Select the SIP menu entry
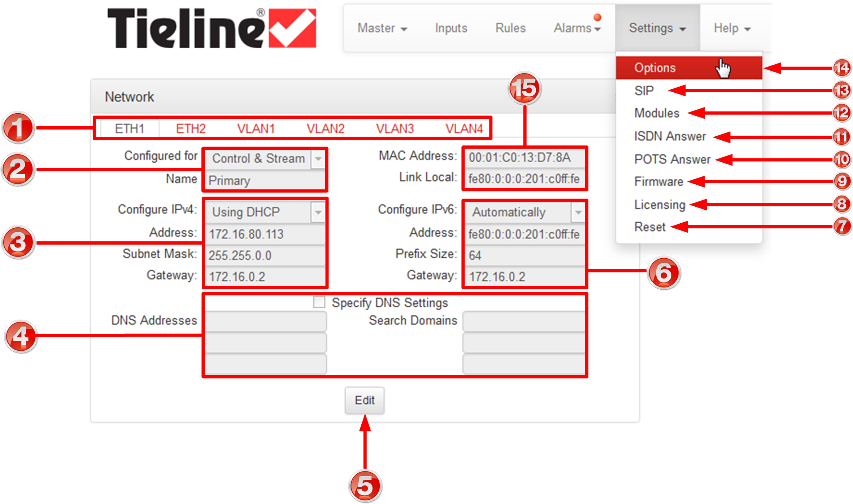Image resolution: width=853 pixels, height=504 pixels. tap(644, 91)
